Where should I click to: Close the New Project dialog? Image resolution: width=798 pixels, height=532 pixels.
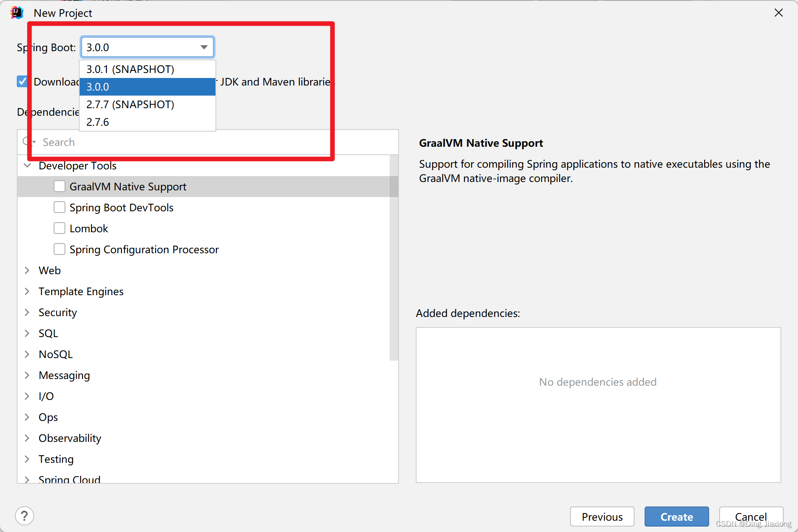coord(779,13)
